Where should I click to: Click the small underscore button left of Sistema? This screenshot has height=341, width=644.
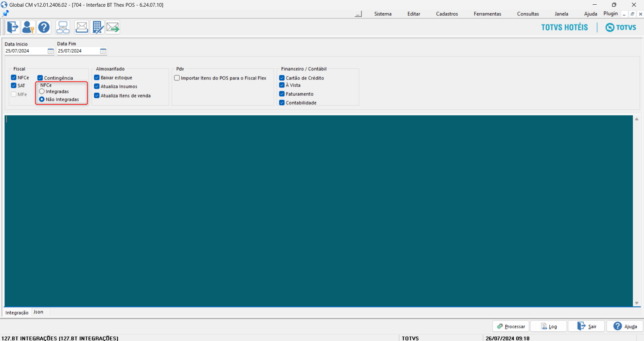(x=358, y=14)
